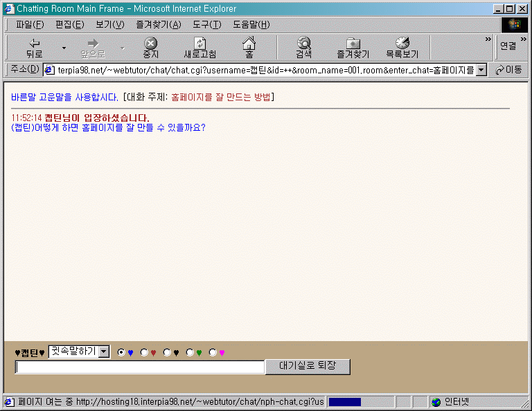This screenshot has height=411, width=532.
Task: Click the ♥캡틴♥ nickname label
Action: 30,353
